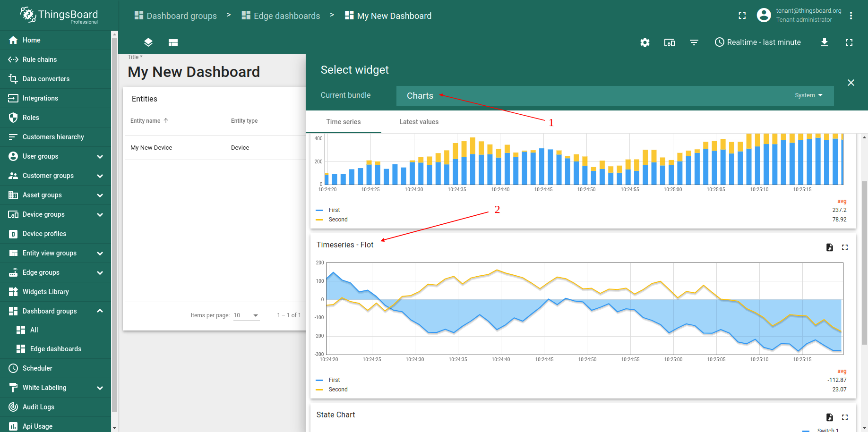The height and width of the screenshot is (432, 868).
Task: Switch to Latest values tab
Action: pos(419,122)
